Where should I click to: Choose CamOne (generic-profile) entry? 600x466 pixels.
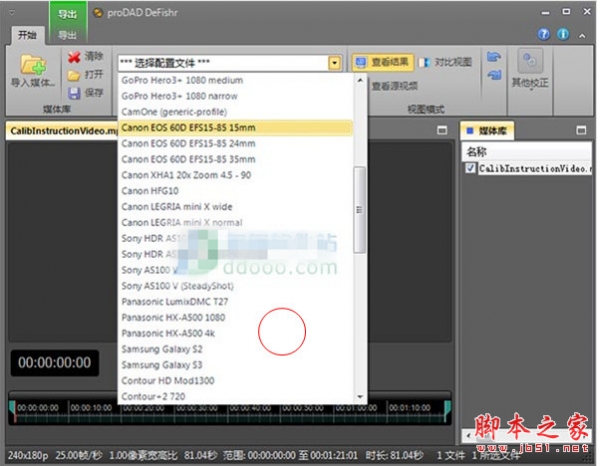tap(235, 112)
